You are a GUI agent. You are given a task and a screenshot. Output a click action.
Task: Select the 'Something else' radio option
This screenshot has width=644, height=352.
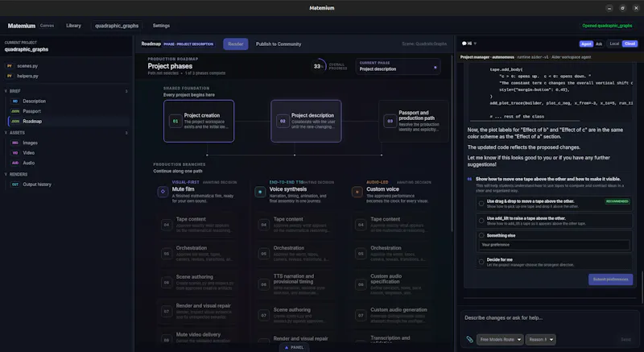click(x=481, y=235)
